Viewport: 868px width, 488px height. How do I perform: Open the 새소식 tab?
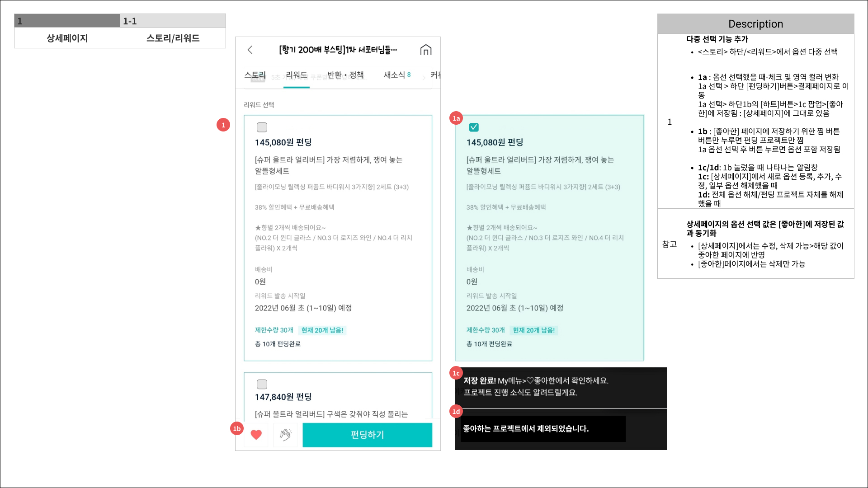click(x=396, y=75)
